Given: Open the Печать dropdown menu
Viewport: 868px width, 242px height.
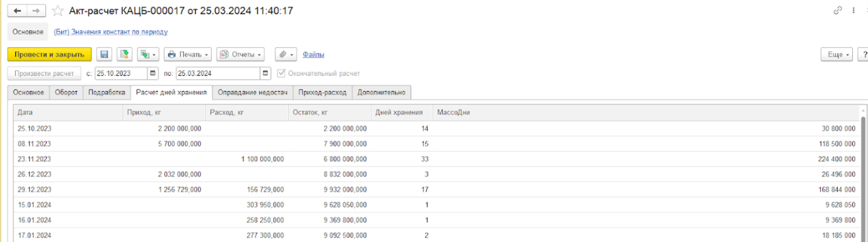Looking at the screenshot, I should pos(188,54).
